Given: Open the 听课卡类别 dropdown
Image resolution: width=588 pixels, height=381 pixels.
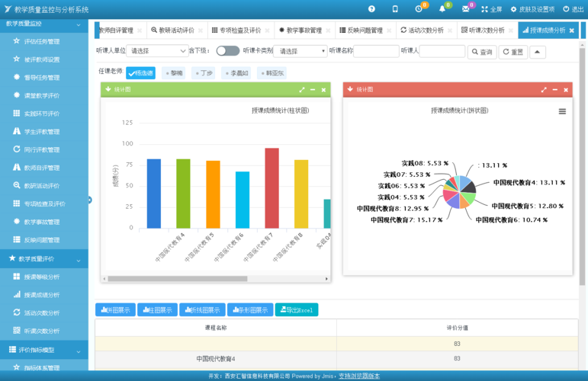Looking at the screenshot, I should [300, 51].
